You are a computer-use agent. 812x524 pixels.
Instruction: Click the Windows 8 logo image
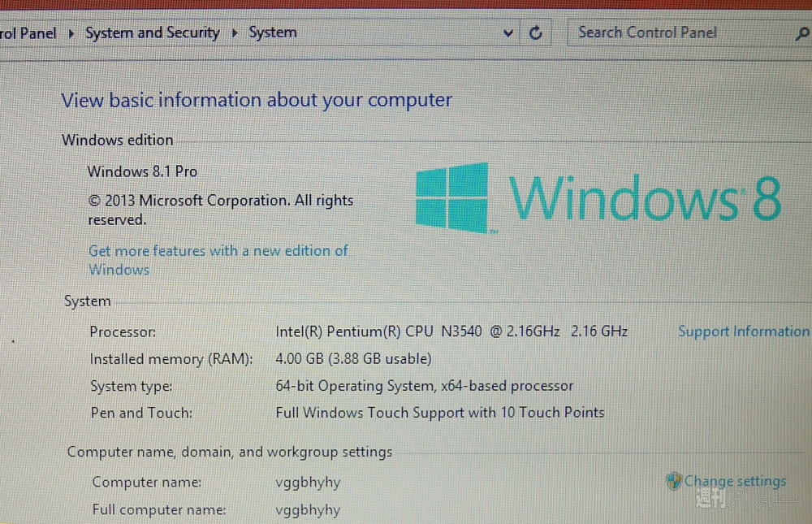coord(598,198)
